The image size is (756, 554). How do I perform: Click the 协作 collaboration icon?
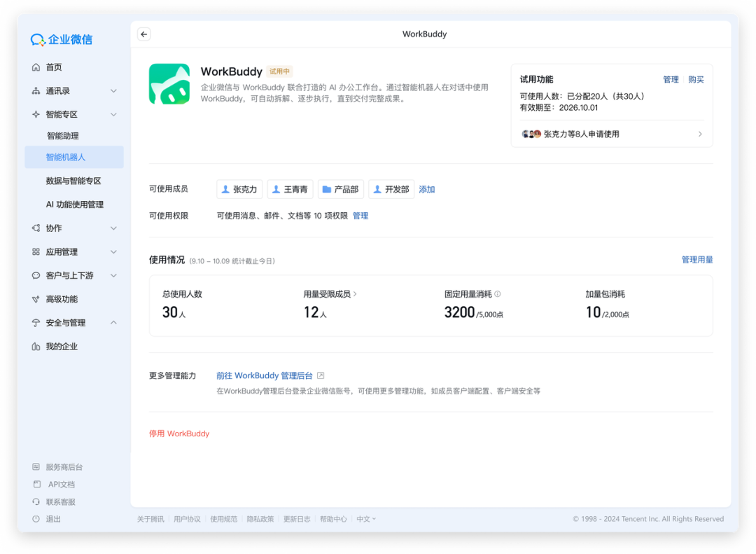click(36, 228)
